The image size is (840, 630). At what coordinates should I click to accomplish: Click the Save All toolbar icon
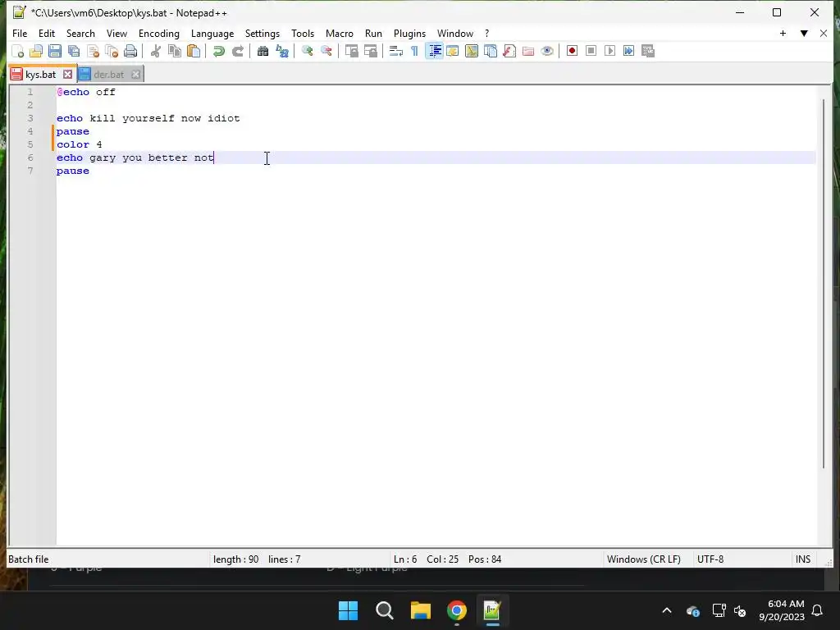point(73,51)
